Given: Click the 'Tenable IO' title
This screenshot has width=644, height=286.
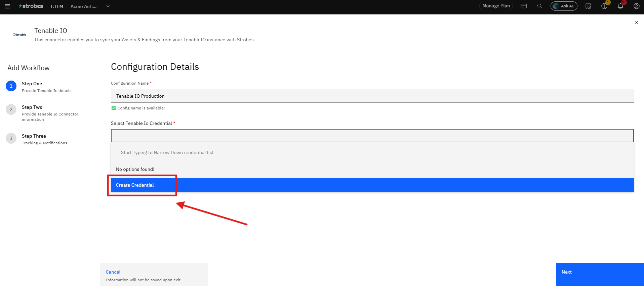Looking at the screenshot, I should coord(51,31).
